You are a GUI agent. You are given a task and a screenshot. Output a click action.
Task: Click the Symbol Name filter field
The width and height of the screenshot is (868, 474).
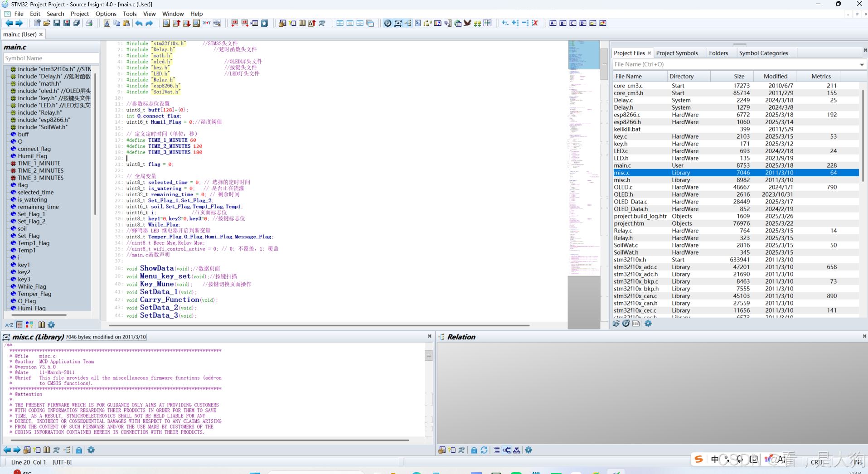pos(51,58)
